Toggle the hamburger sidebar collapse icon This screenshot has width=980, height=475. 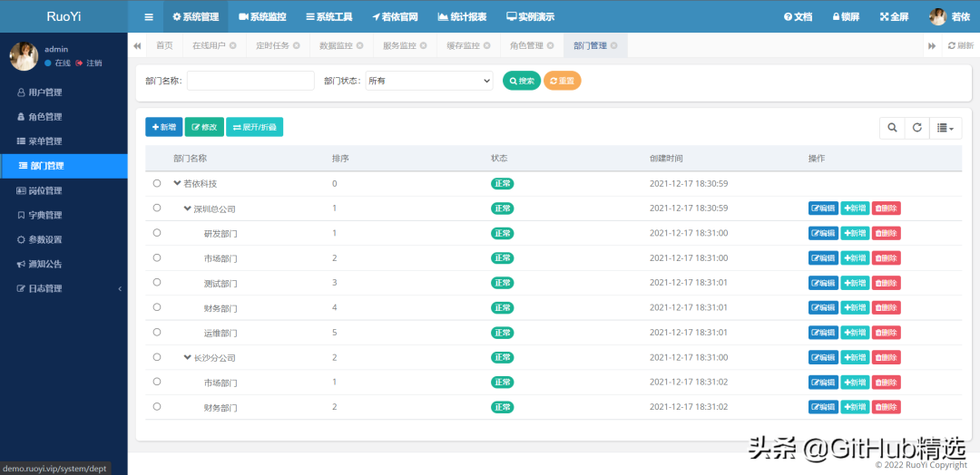(149, 17)
